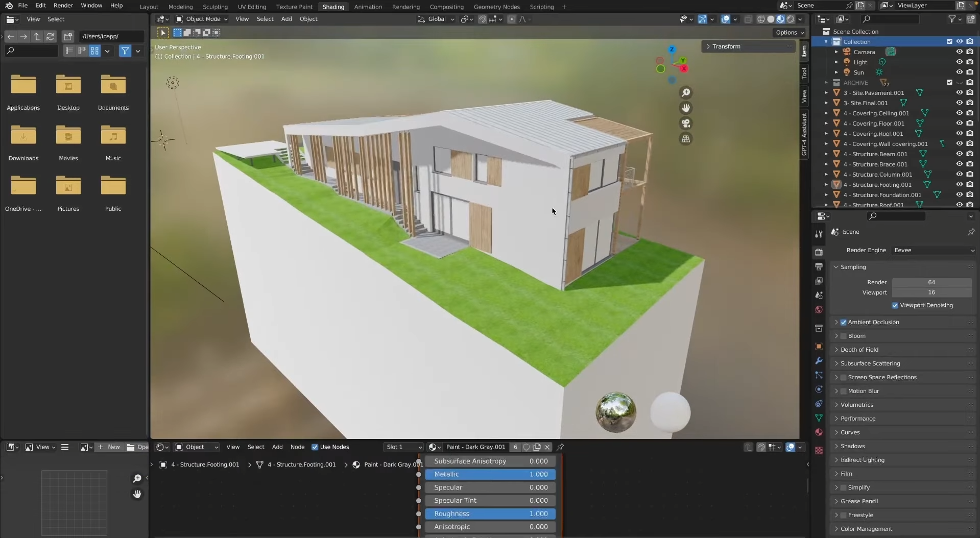Screen dimensions: 980x538
Task: Select thumbnail display mode icon
Action: [94, 51]
